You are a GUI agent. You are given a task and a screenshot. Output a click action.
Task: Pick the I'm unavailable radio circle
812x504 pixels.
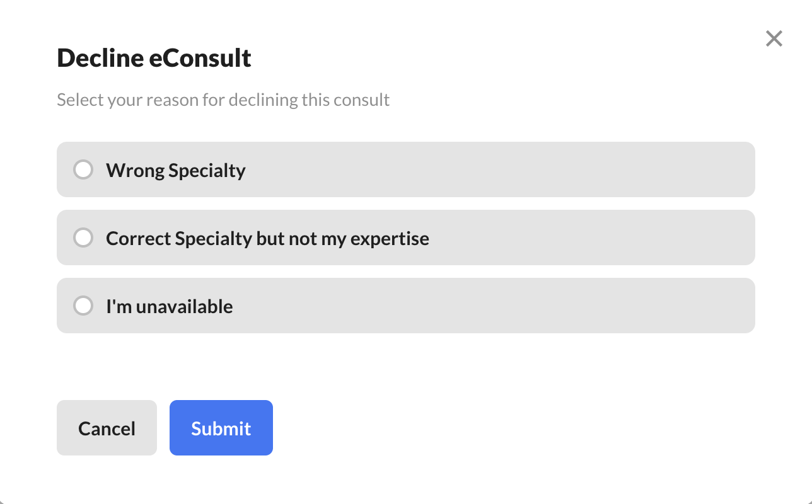coord(83,306)
